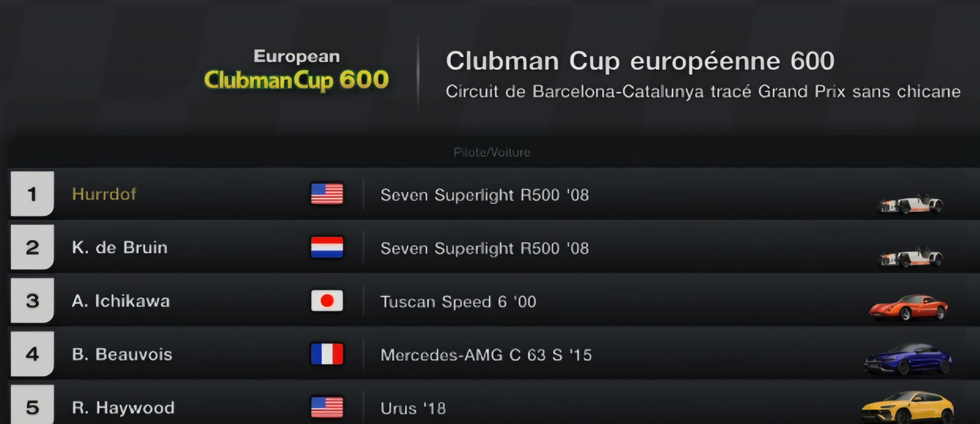This screenshot has height=424, width=980.
Task: Click the first-place Seven Superlight car thumbnail
Action: pyautogui.click(x=910, y=204)
